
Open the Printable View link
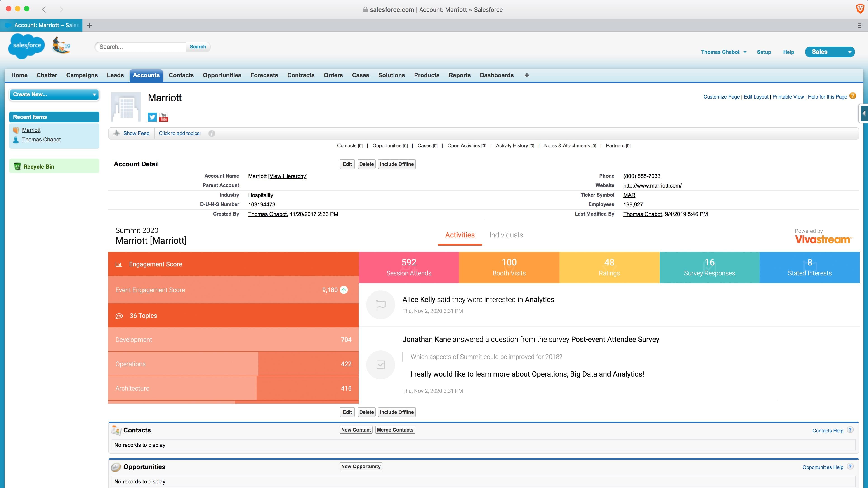pos(788,97)
